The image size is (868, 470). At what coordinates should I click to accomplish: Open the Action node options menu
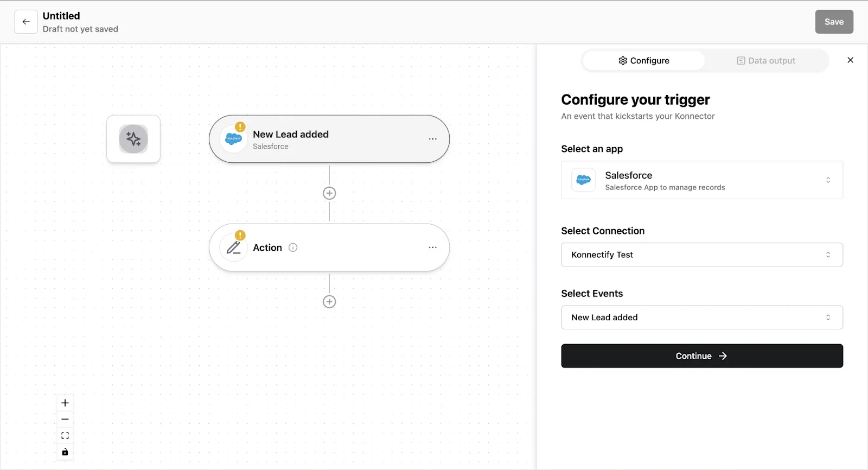tap(433, 247)
